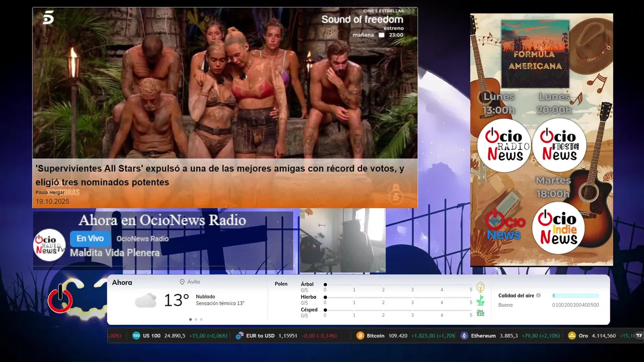Click the red power-button logo at bottom left
The image size is (644, 362).
click(60, 299)
